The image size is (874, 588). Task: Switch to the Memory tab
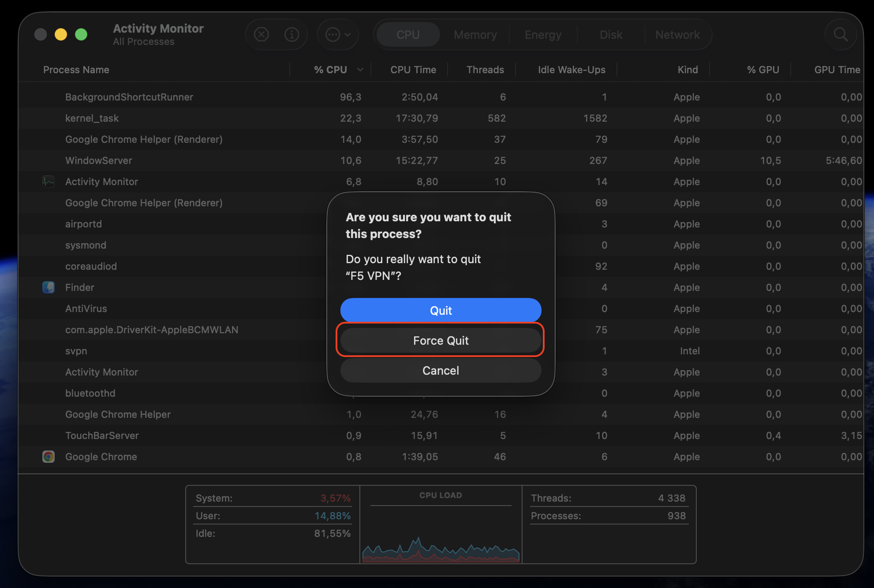click(x=475, y=34)
